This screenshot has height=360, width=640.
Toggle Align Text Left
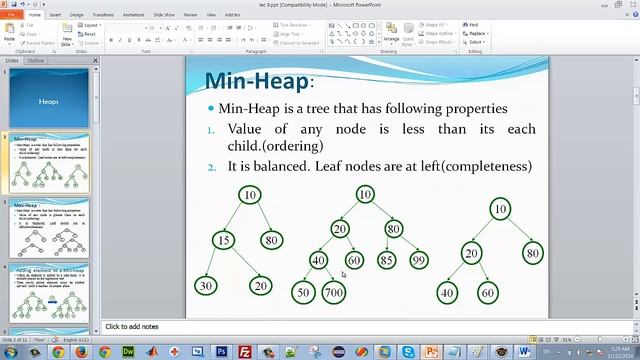tap(200, 40)
